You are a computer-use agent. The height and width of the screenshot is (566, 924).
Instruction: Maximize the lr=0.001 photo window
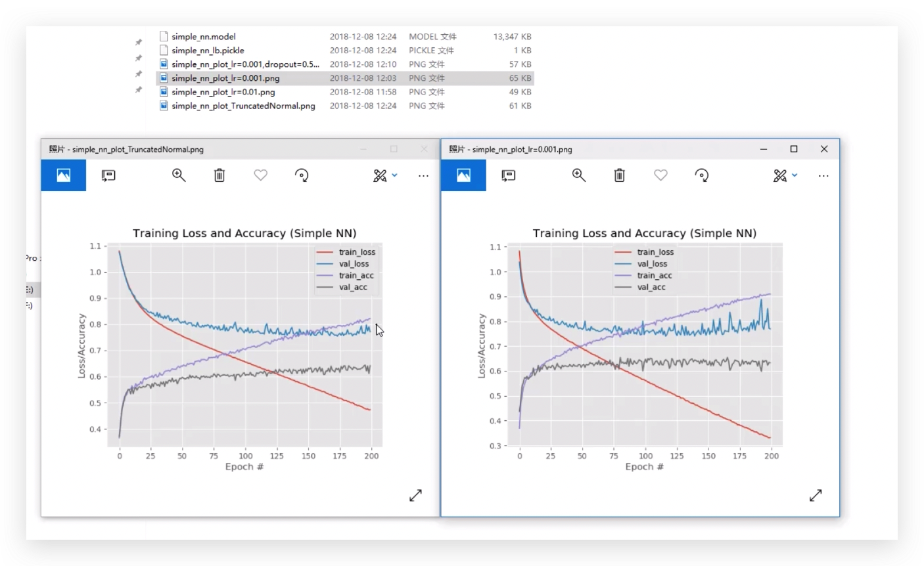794,149
